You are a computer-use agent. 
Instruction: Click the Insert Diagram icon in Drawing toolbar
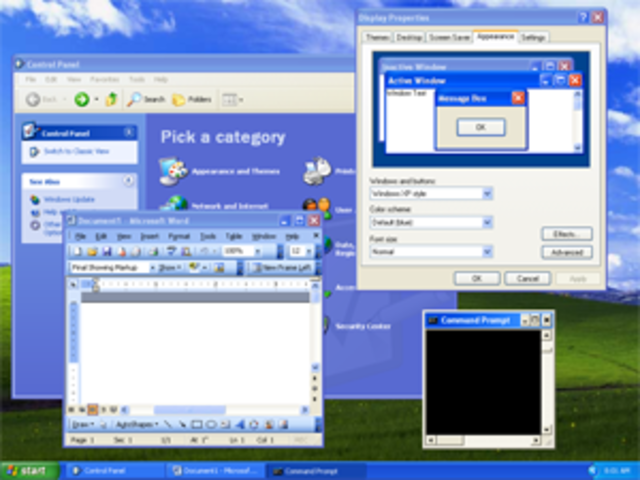coord(254,424)
